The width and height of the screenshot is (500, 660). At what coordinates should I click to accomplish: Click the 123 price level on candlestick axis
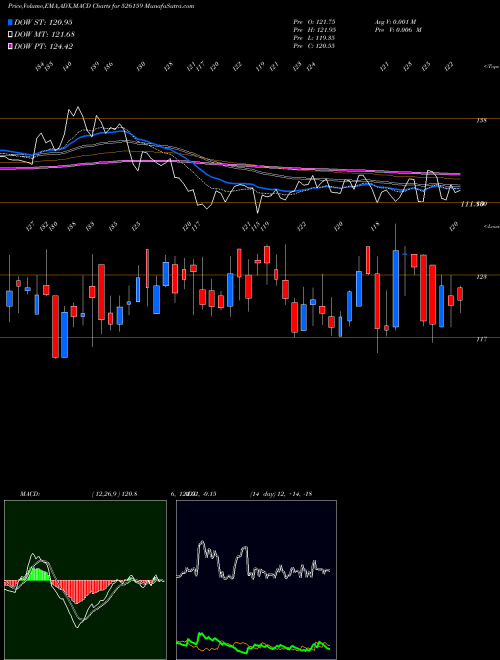click(481, 277)
